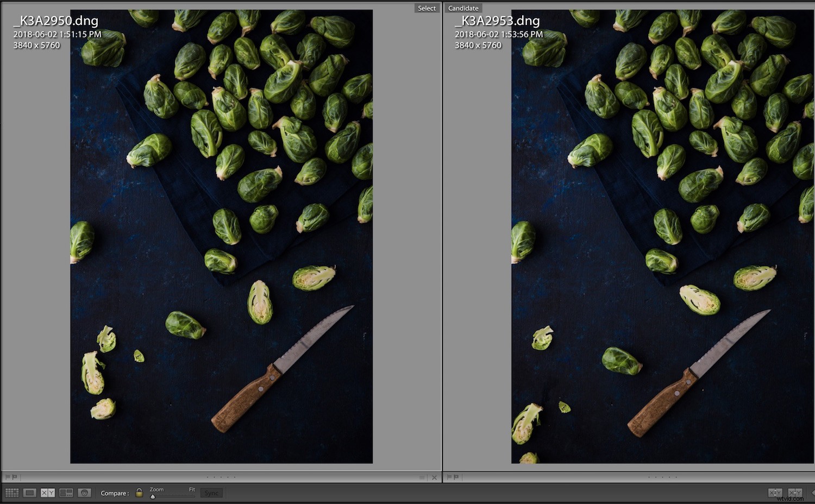
Task: Click the _K3A2950.dng filename label
Action: point(55,21)
